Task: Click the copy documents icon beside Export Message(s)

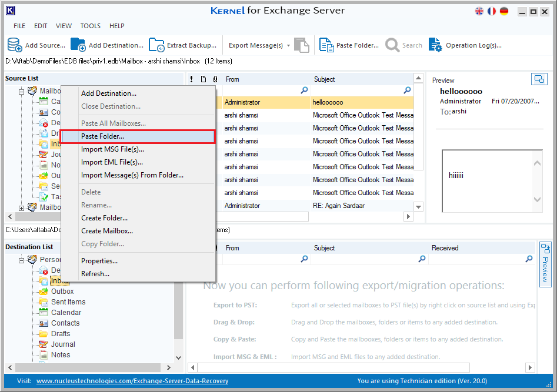Action: pyautogui.click(x=302, y=45)
